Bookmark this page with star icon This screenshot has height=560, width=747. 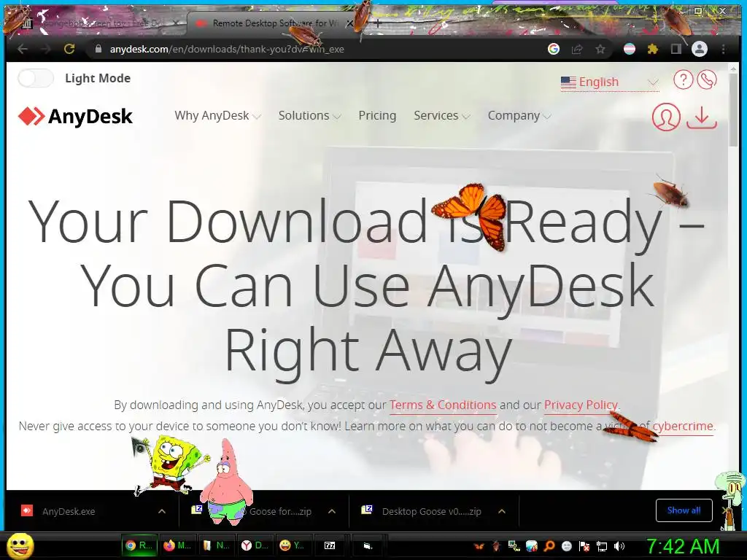click(x=600, y=49)
